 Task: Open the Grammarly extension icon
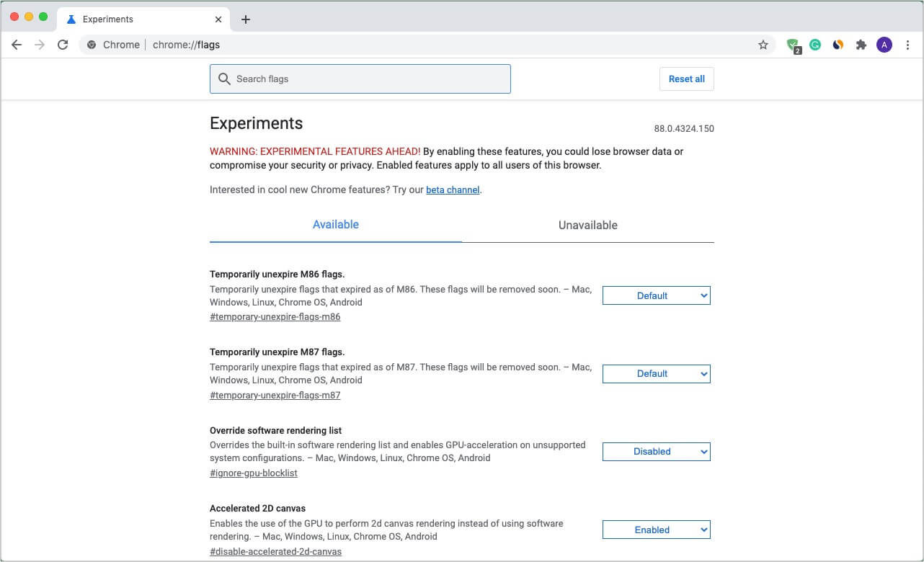coord(815,45)
